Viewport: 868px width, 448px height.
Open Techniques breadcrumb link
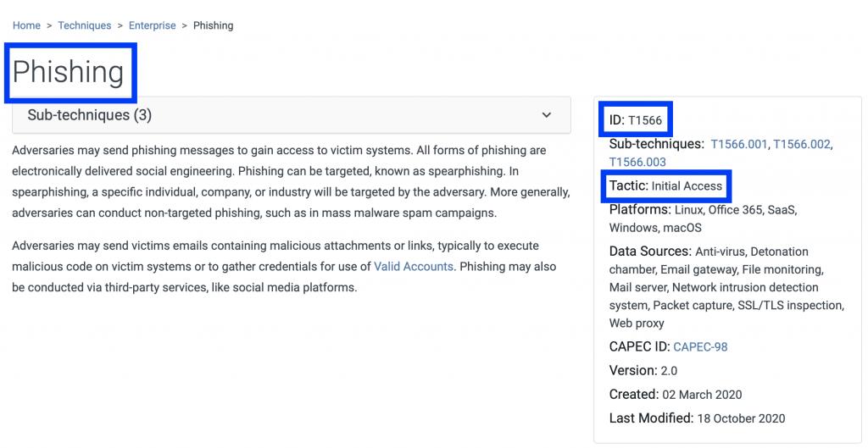click(84, 25)
